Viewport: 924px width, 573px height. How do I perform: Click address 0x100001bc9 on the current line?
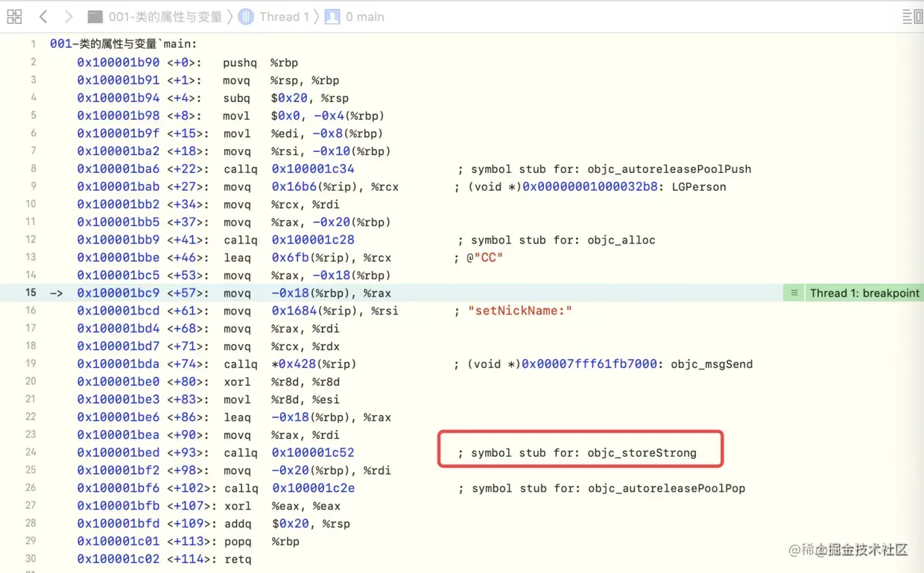[118, 293]
